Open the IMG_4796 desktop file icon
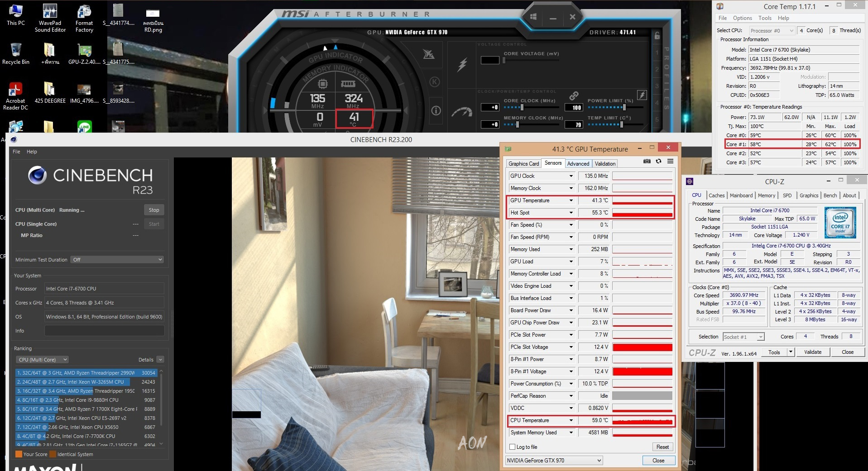868x471 pixels. point(84,93)
